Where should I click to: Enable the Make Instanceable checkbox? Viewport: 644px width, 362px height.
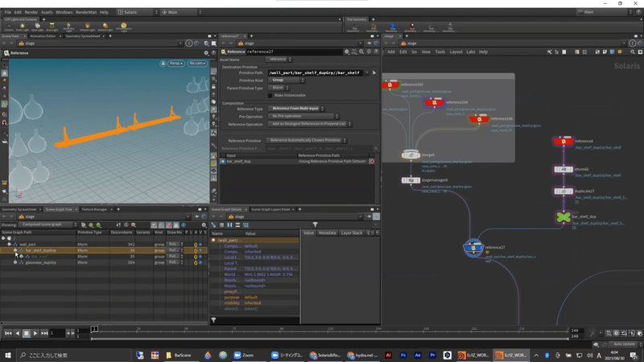(x=270, y=95)
